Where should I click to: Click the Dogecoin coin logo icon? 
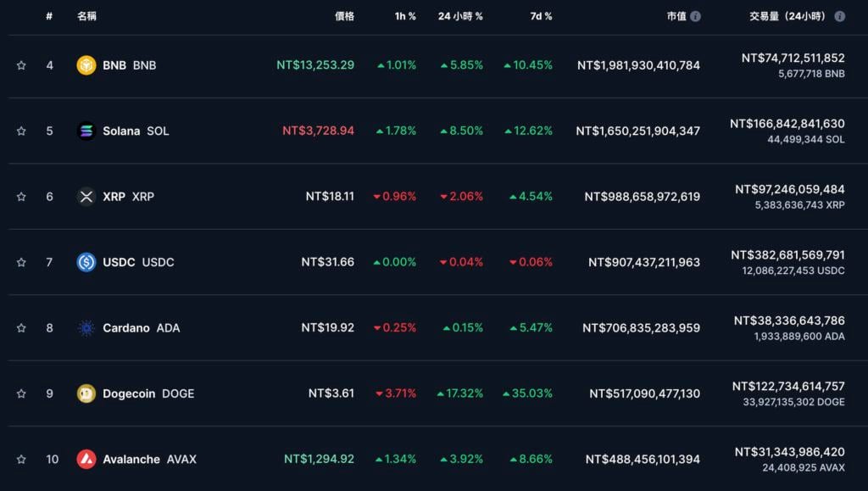point(86,393)
